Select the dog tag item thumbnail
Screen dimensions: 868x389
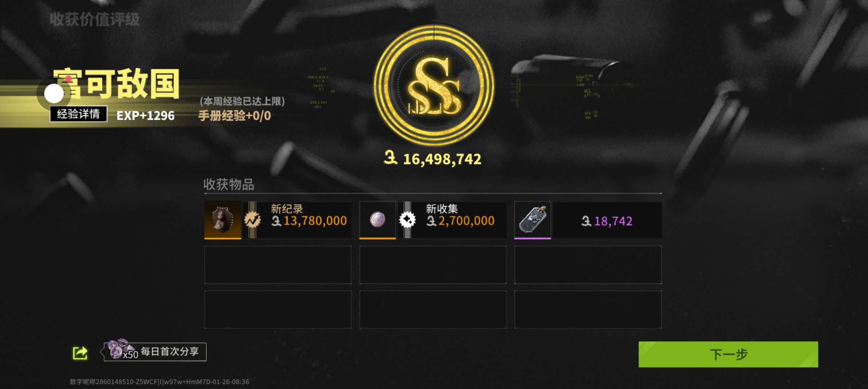pos(532,220)
